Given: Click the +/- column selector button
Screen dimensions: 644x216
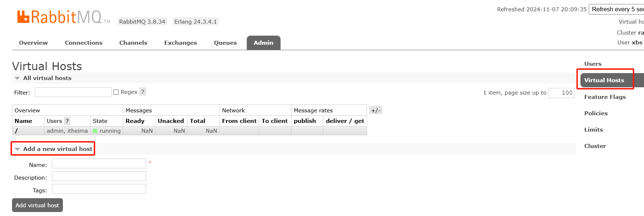Looking at the screenshot, I should coord(376,110).
